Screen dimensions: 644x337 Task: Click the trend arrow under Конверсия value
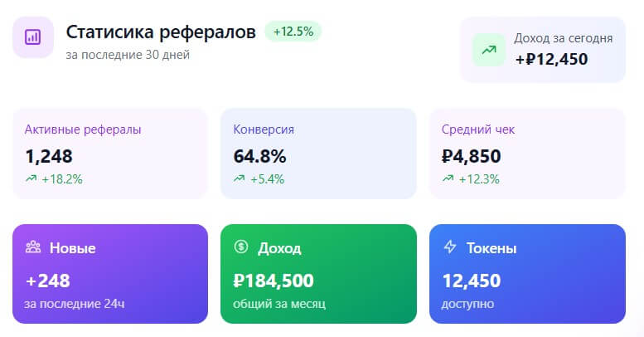click(x=240, y=178)
